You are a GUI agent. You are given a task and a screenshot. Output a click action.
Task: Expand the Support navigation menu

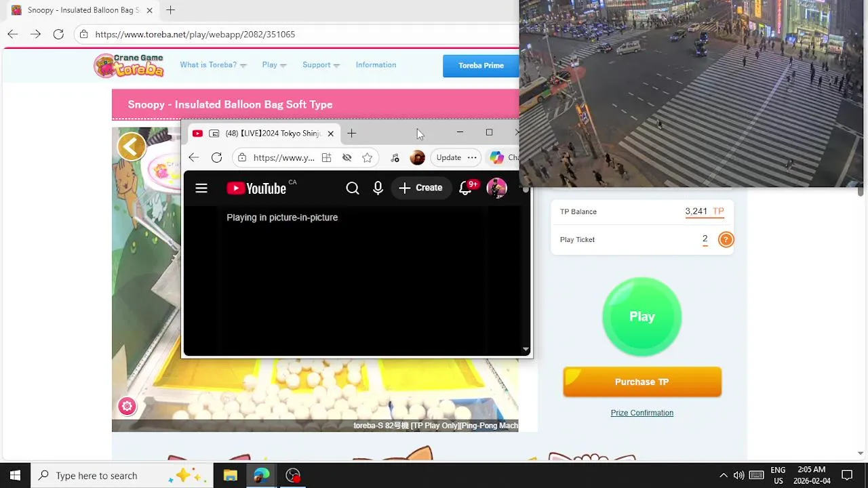(321, 65)
